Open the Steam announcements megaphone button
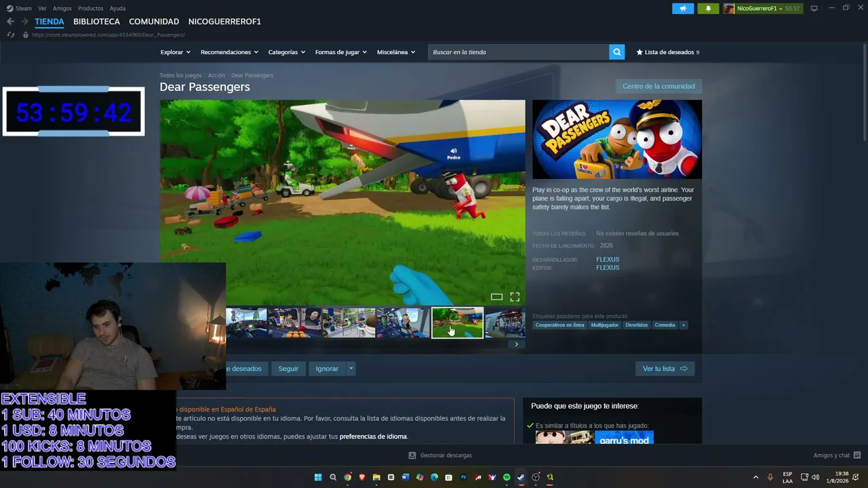868x488 pixels. [x=683, y=8]
